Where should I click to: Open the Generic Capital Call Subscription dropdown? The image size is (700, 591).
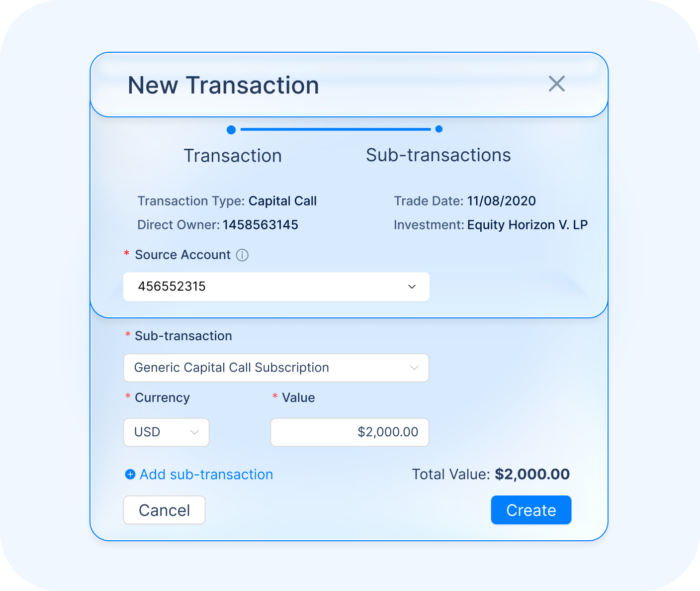click(276, 368)
